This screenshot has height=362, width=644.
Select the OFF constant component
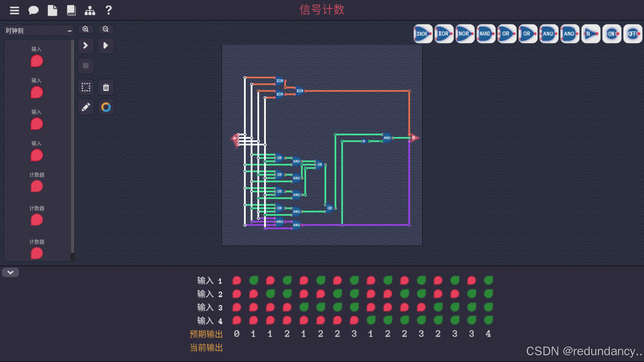(x=632, y=34)
